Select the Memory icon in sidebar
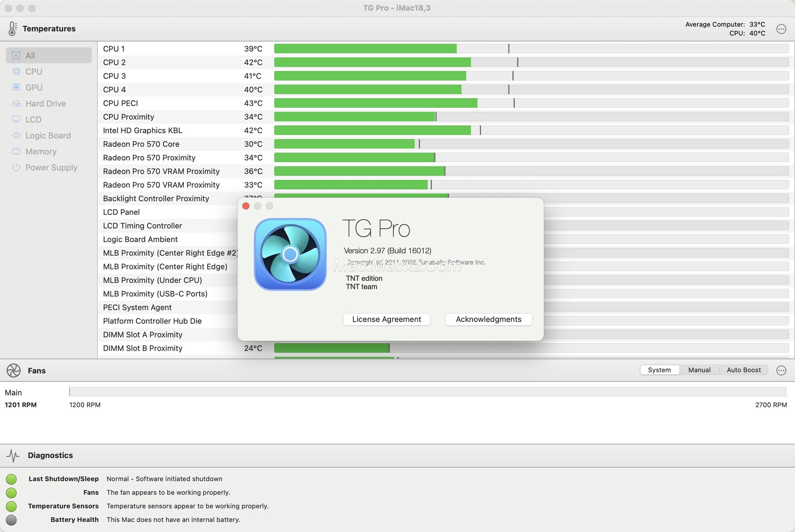 tap(16, 151)
